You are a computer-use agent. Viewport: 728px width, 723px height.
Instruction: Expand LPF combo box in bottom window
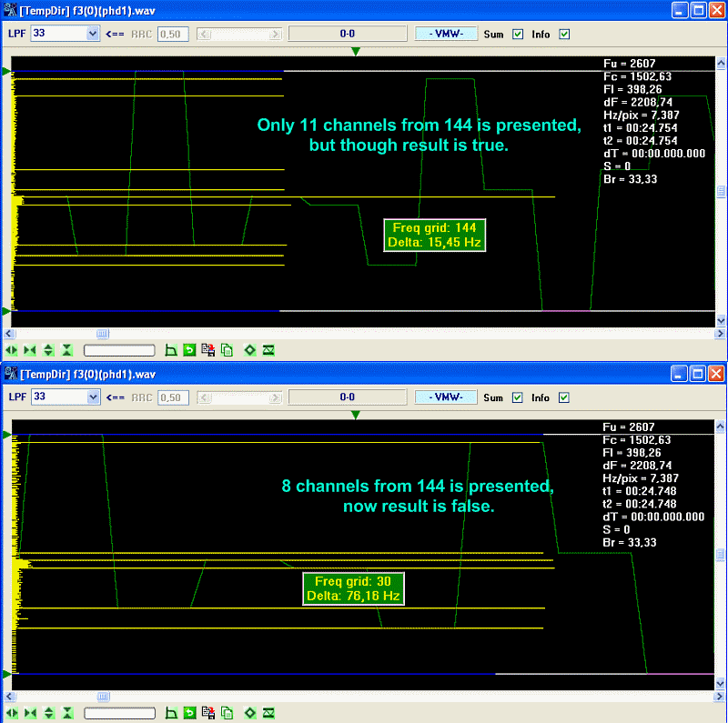(92, 397)
